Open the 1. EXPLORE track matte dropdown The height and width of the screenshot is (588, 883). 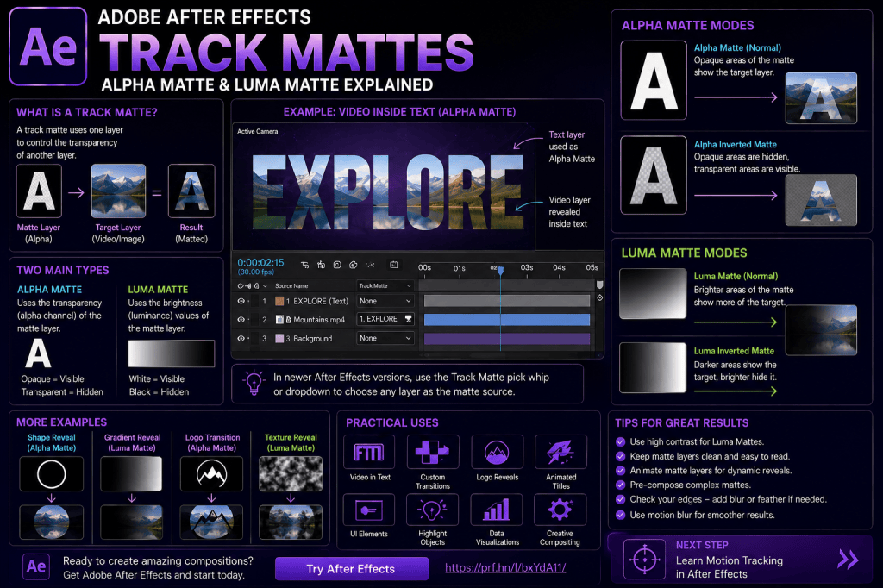[x=385, y=319]
